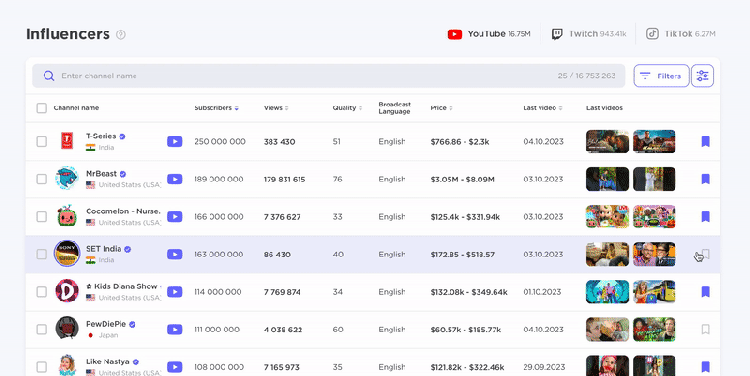Open the MrBeast channel name link
750x376 pixels.
point(101,174)
